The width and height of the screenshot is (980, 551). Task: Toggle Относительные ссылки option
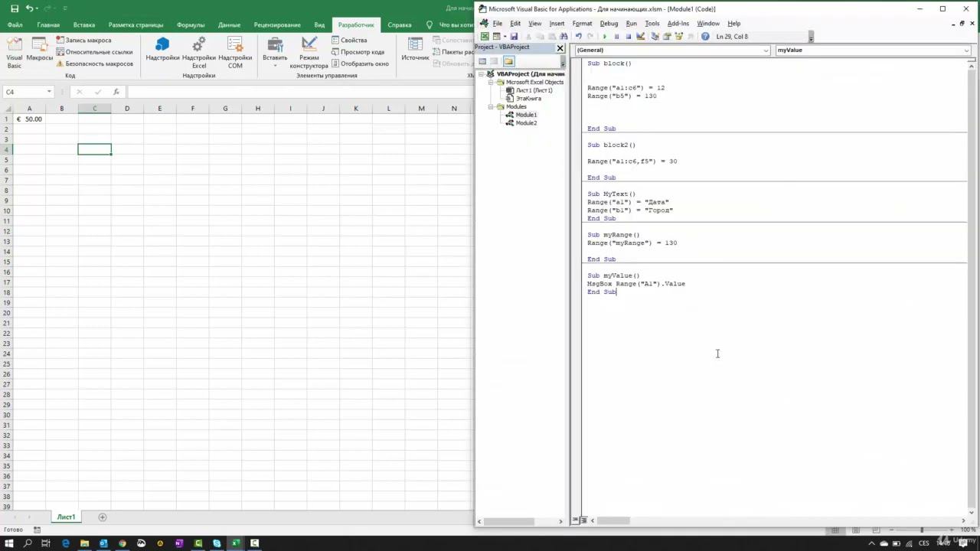[x=94, y=52]
